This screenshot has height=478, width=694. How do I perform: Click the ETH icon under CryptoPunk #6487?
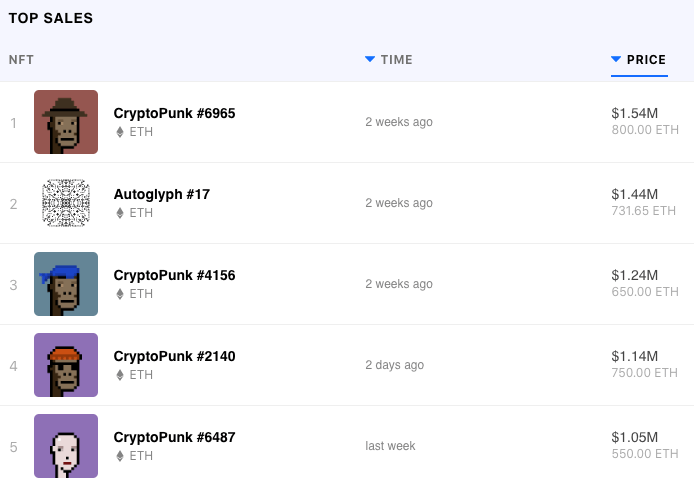point(120,456)
